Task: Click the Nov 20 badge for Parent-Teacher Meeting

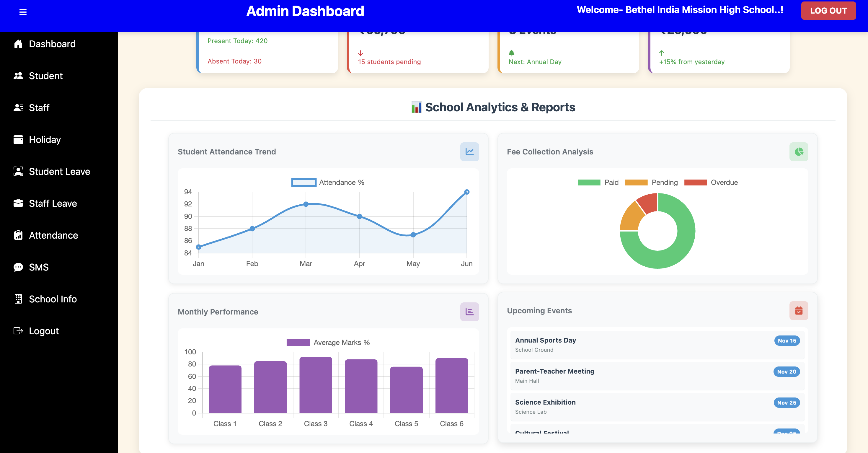Action: [787, 372]
